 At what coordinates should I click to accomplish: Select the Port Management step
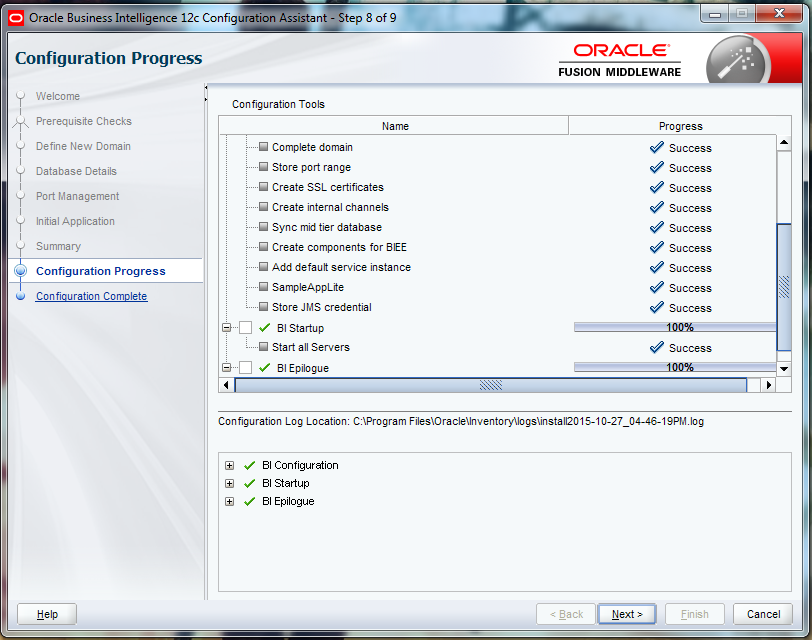(77, 196)
